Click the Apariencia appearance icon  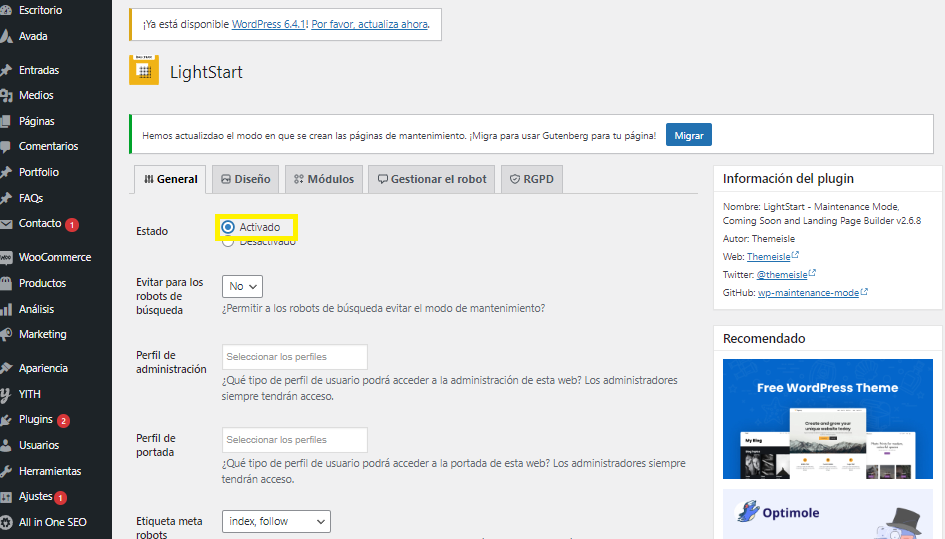[x=6, y=369]
